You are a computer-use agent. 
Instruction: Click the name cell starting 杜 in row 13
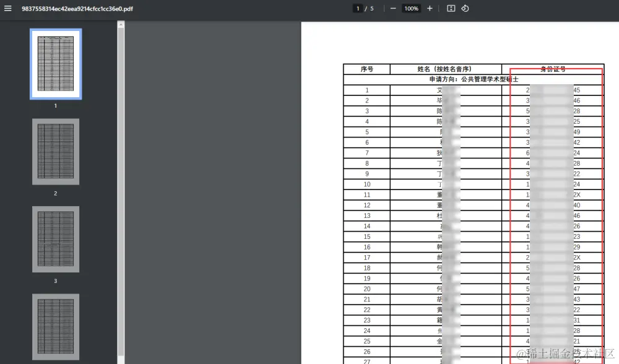(446, 215)
